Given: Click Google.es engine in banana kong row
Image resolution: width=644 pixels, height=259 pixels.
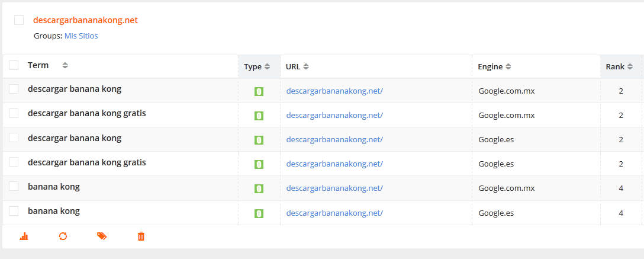Looking at the screenshot, I should [x=496, y=213].
